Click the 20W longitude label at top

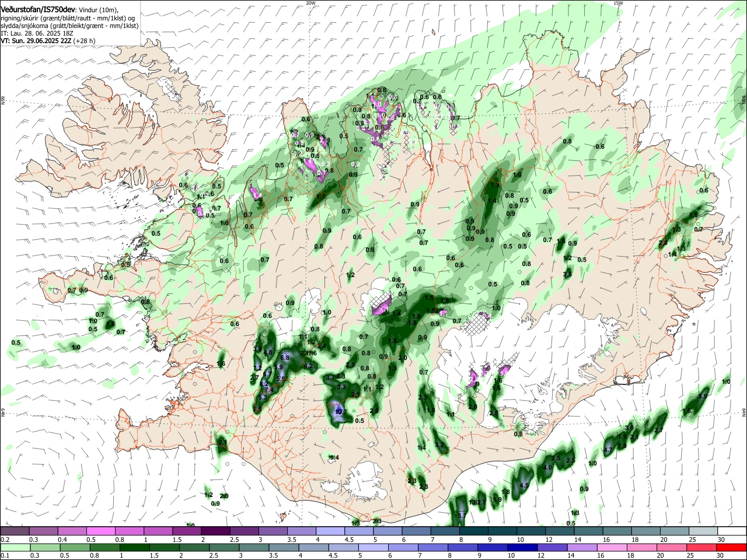310,3
